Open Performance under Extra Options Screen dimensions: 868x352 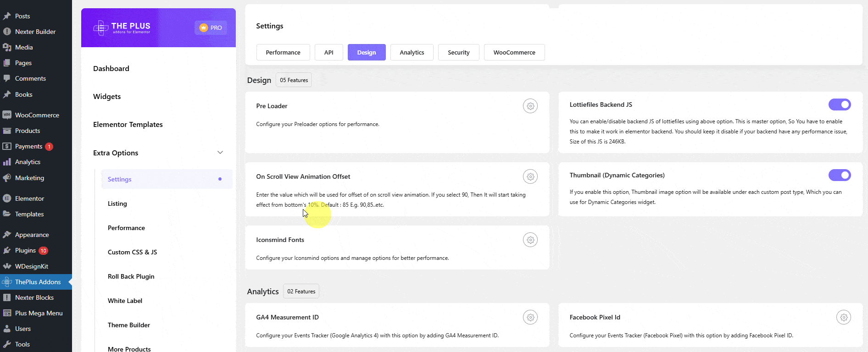tap(126, 228)
